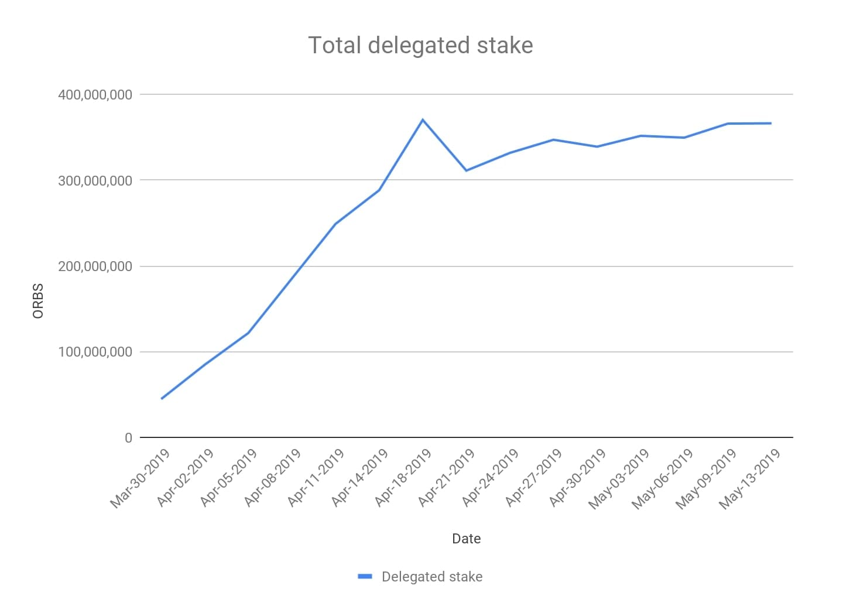This screenshot has height=616, width=843.
Task: Select the Apr-05-2019 axis label
Action: coord(228,477)
